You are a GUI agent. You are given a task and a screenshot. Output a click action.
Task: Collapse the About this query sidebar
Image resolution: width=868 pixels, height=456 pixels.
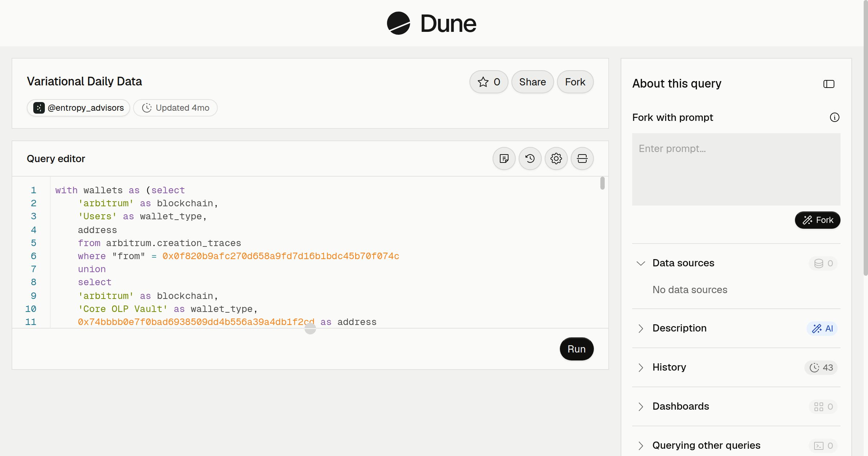[829, 84]
